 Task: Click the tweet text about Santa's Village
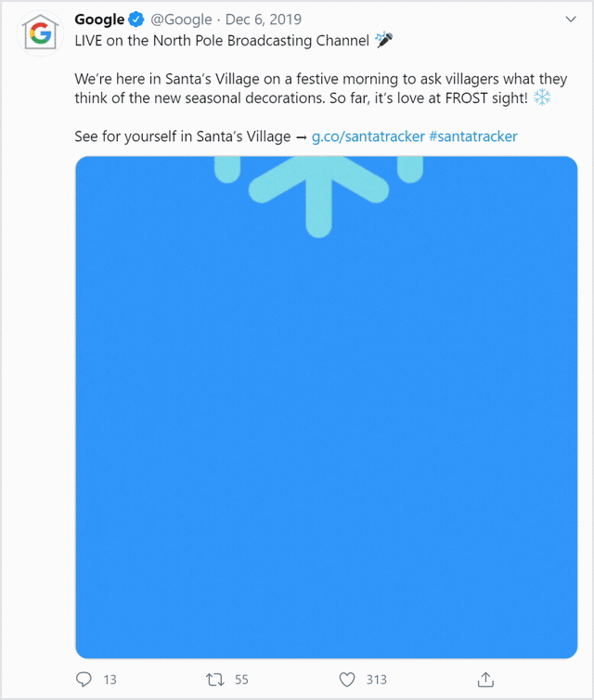(x=321, y=88)
